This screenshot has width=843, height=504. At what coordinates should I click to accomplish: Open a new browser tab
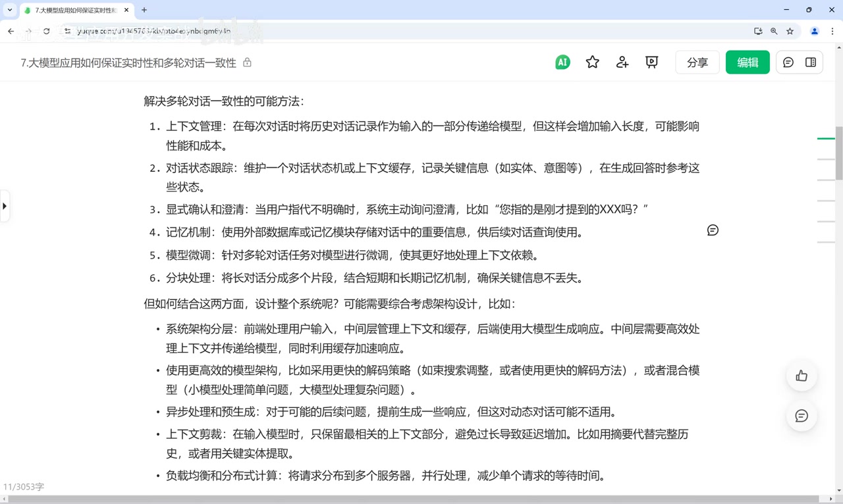click(x=144, y=10)
